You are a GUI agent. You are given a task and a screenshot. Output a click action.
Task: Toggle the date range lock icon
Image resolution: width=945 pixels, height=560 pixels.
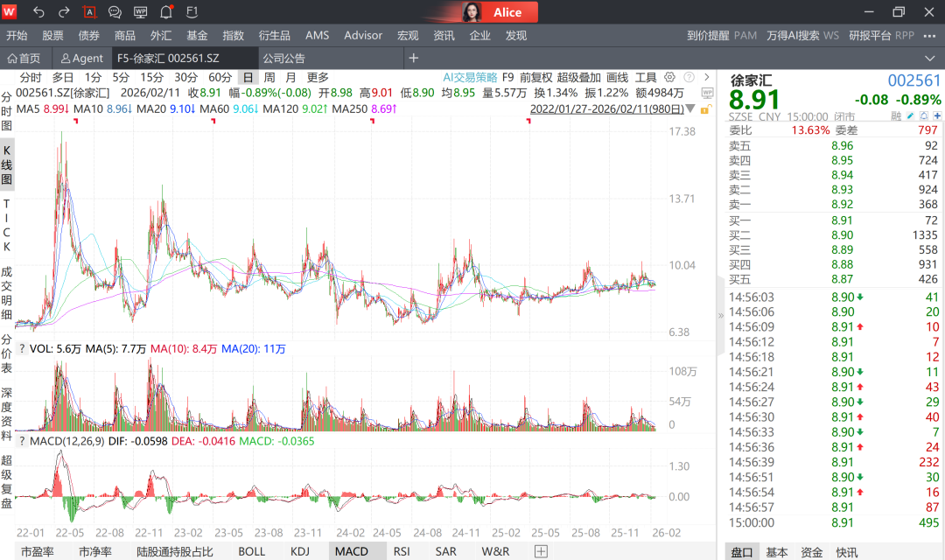point(704,109)
